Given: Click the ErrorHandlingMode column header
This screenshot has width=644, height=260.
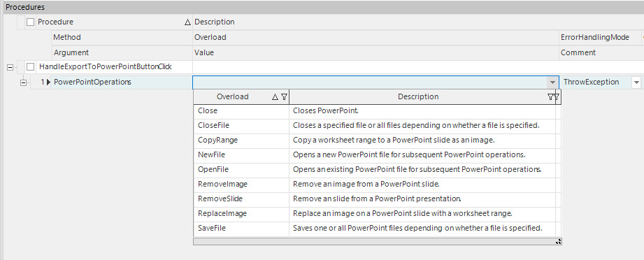Looking at the screenshot, I should tap(600, 37).
